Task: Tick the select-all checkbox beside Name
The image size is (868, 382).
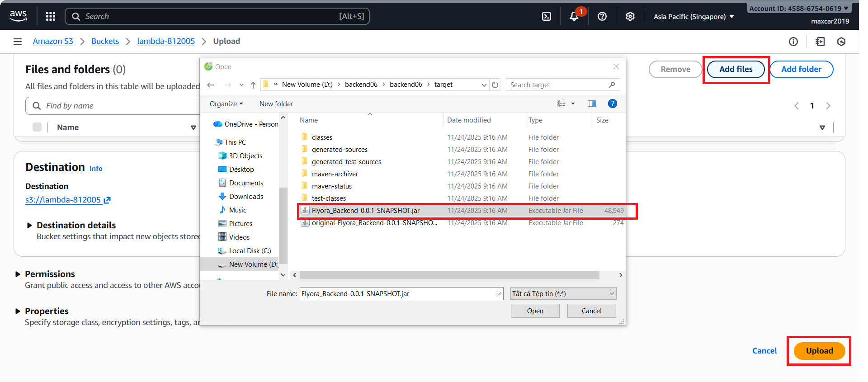Action: click(37, 127)
